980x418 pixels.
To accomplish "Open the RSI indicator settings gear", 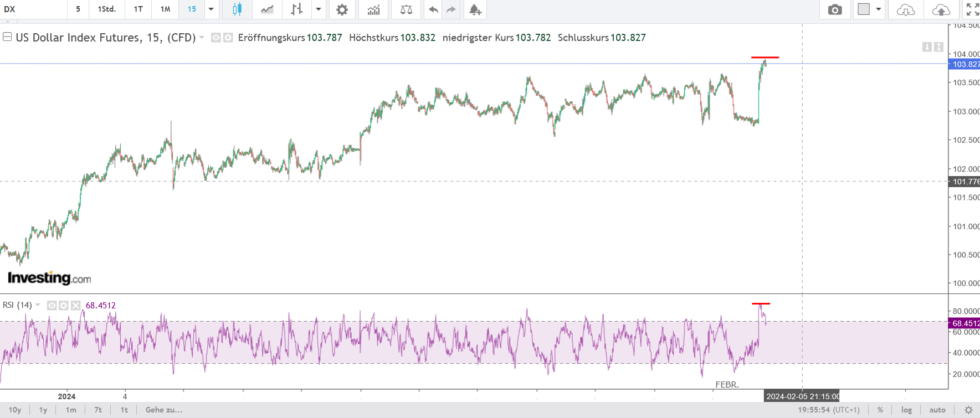I will [64, 306].
